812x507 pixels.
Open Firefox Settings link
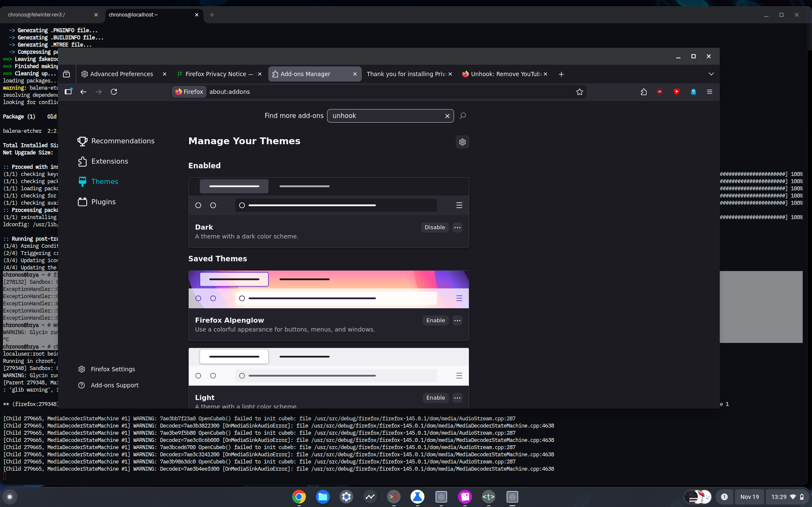(107, 369)
